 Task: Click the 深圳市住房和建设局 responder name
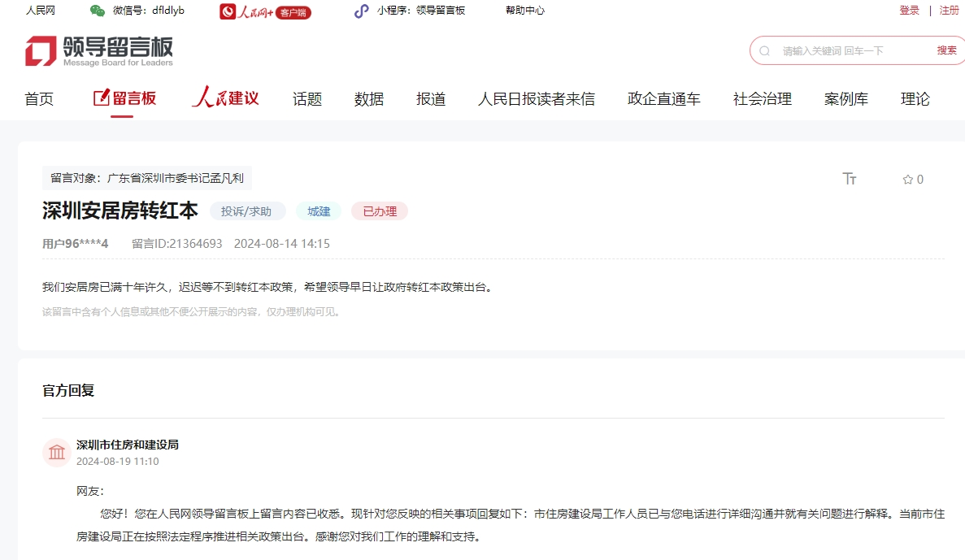(x=128, y=445)
